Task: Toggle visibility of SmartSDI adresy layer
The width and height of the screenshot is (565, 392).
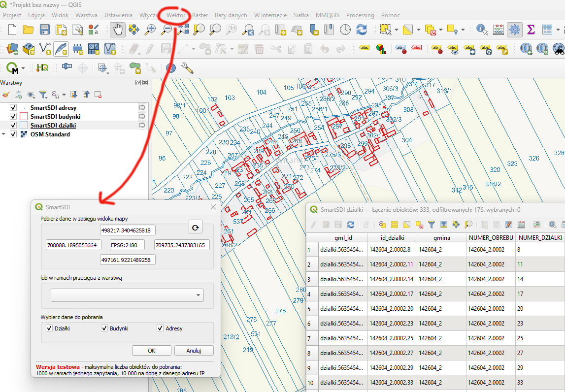Action: (x=13, y=107)
